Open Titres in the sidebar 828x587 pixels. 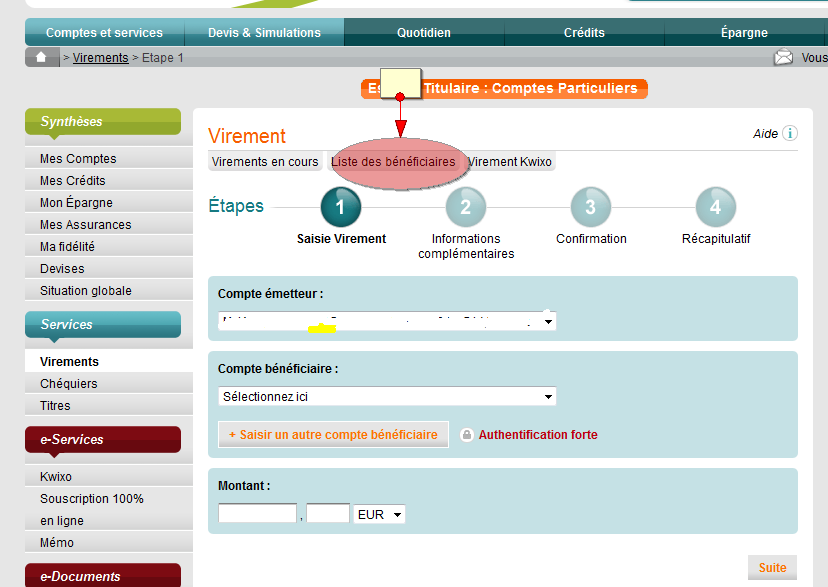point(109,406)
